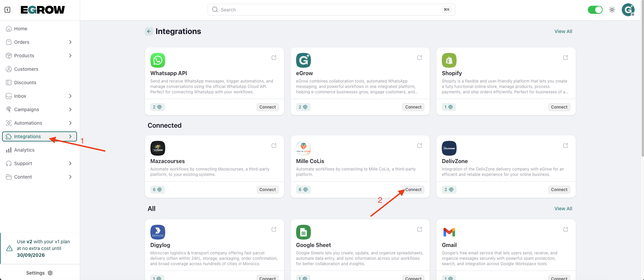Collapse the sidebar with top-left arrow icon
Image resolution: width=644 pixels, height=280 pixels.
(7, 10)
